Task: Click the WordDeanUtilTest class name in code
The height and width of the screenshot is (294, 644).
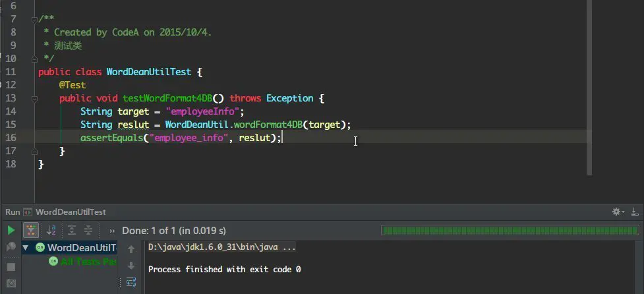Action: [149, 73]
